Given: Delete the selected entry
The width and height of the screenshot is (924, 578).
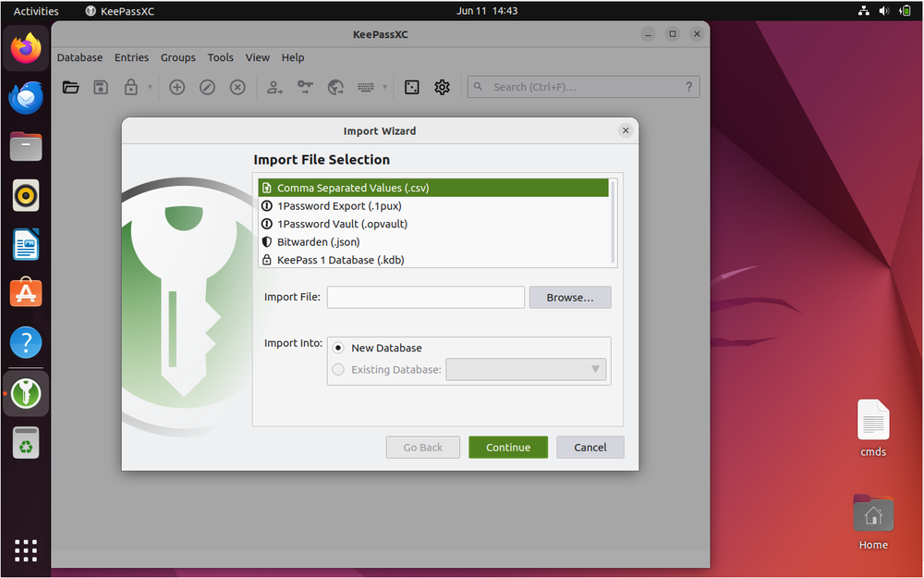Looking at the screenshot, I should (x=237, y=86).
